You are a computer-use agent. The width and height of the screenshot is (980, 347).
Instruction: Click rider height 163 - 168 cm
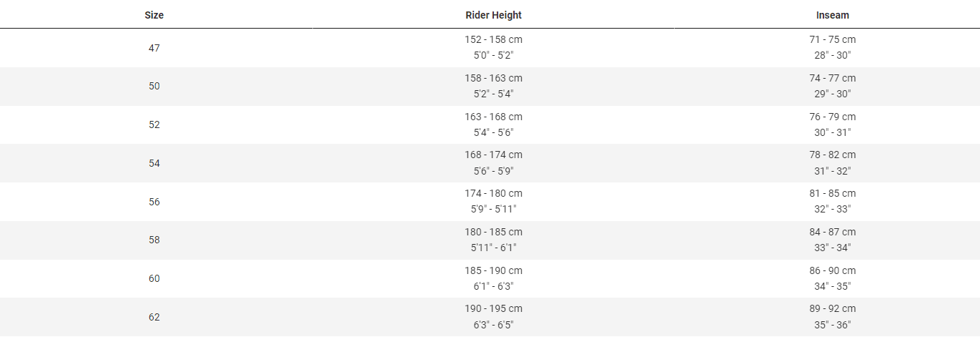pyautogui.click(x=493, y=117)
